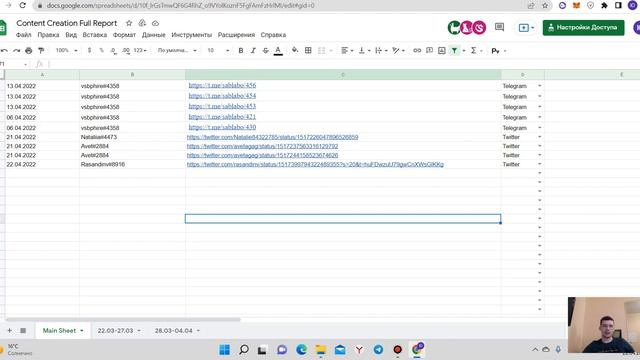Toggle strikethrough formatting
The width and height of the screenshot is (640, 360).
pyautogui.click(x=266, y=51)
